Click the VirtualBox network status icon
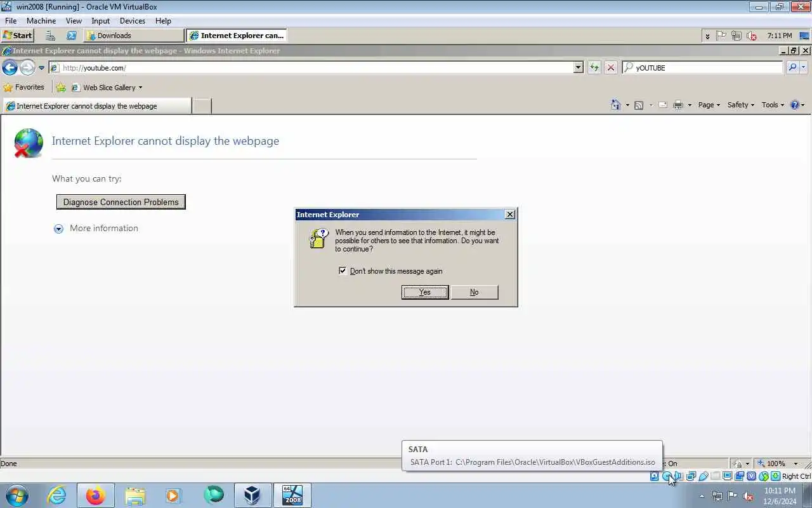 click(x=691, y=476)
